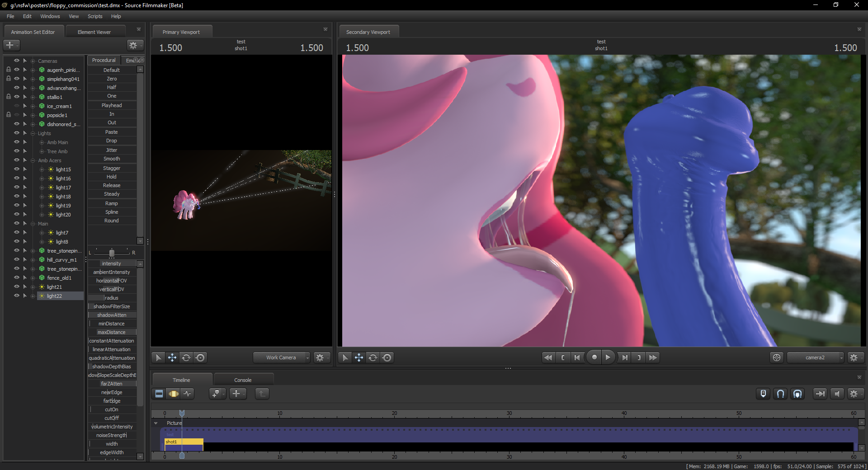Open the File menu
The height and width of the screenshot is (470, 868).
(10, 16)
